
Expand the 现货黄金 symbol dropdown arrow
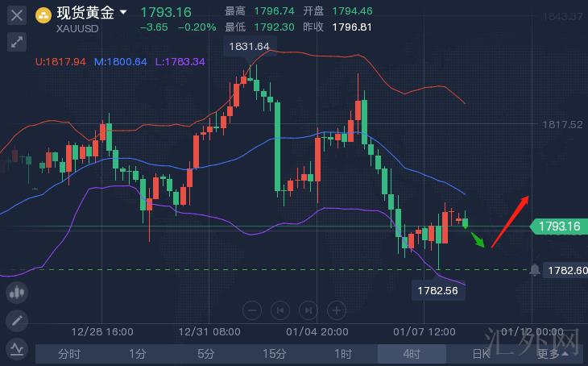pos(122,13)
